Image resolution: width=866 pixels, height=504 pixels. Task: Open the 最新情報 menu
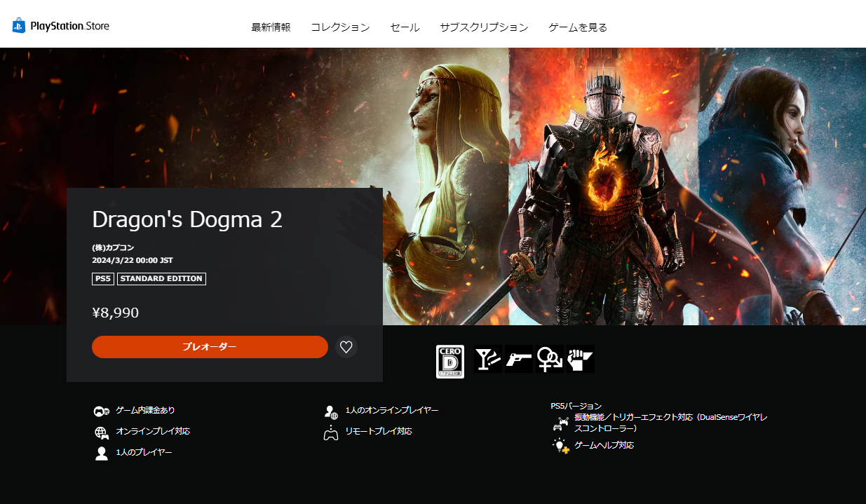(x=271, y=27)
